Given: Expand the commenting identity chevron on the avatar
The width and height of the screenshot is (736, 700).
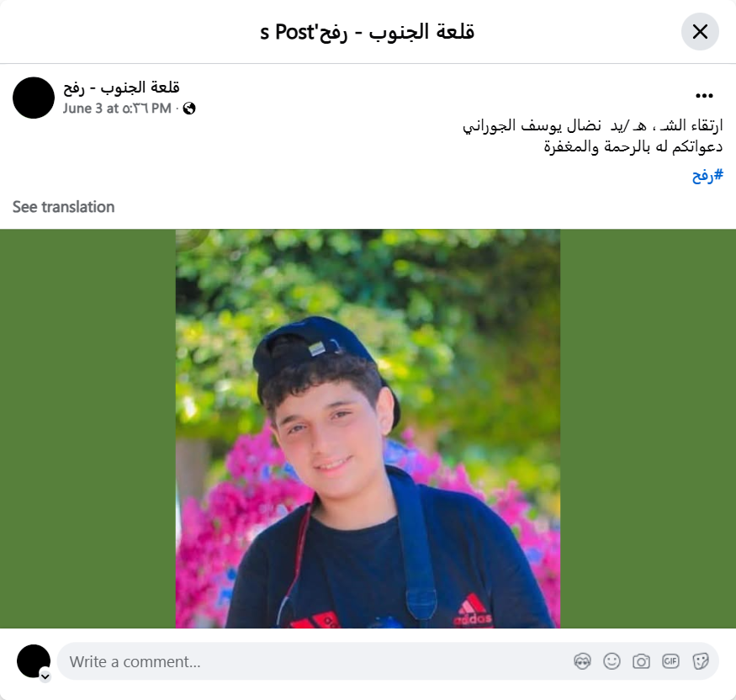Looking at the screenshot, I should [x=45, y=676].
